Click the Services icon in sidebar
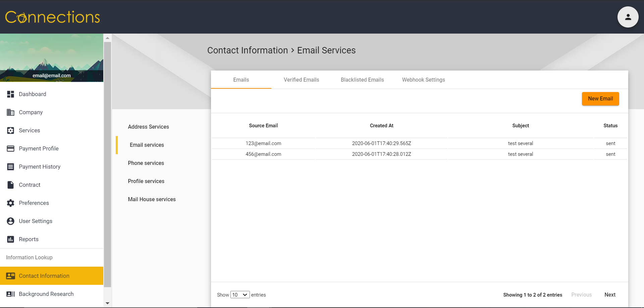Screen dimensions: 644x308 point(10,130)
